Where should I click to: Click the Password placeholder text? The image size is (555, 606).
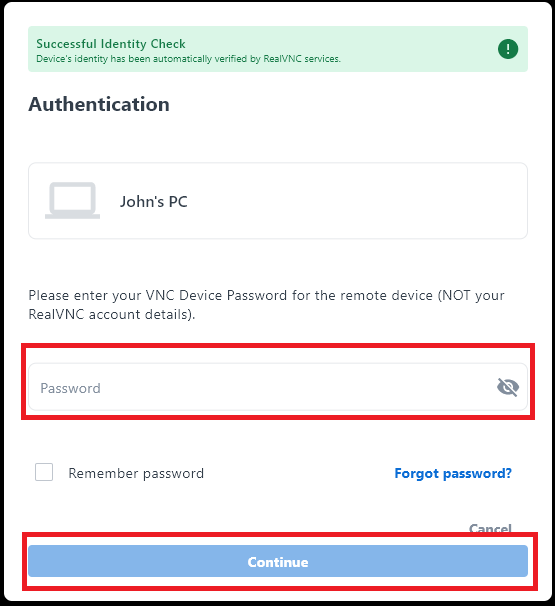[x=70, y=388]
